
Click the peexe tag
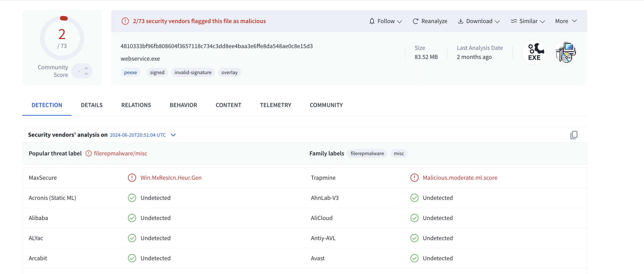pyautogui.click(x=130, y=72)
